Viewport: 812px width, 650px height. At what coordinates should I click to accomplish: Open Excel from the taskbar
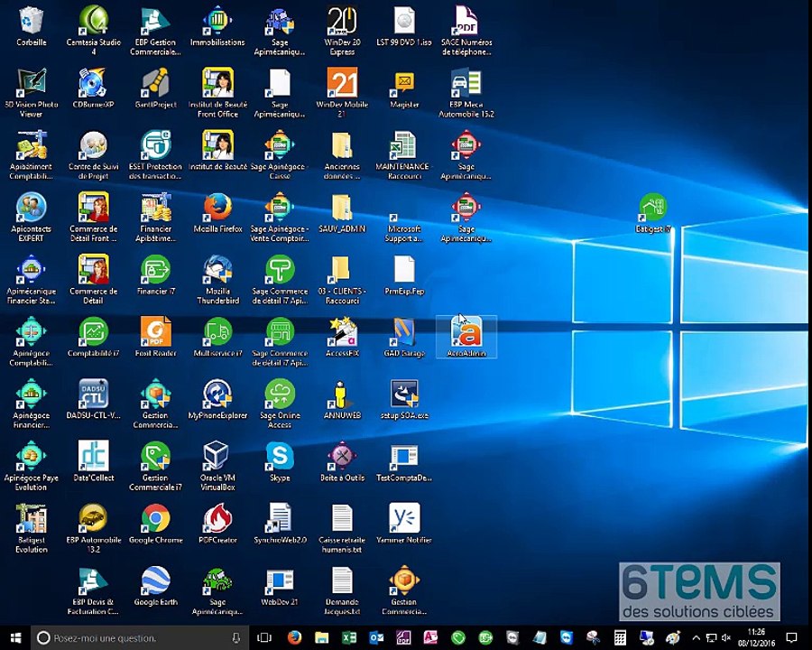(349, 637)
